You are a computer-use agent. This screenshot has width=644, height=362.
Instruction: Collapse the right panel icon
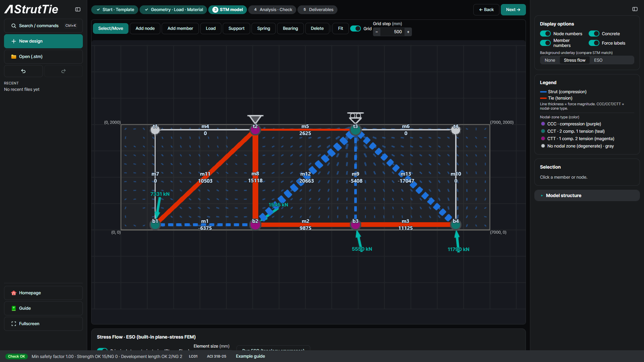pos(635,9)
